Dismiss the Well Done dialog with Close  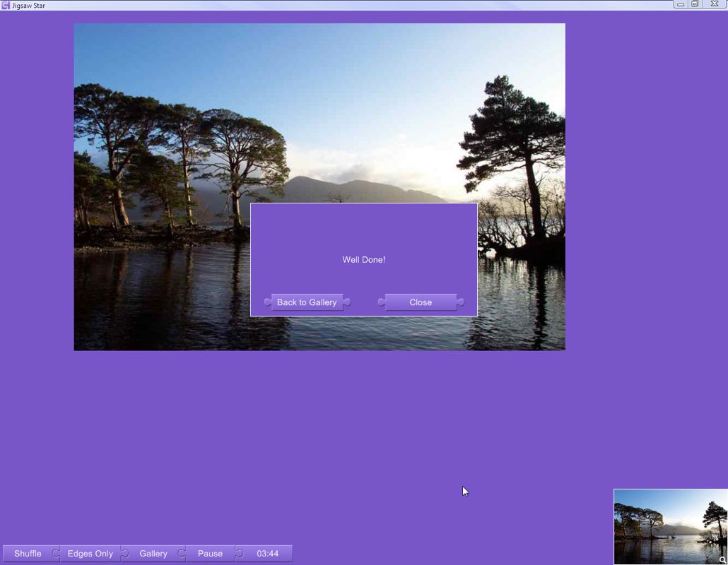click(421, 302)
